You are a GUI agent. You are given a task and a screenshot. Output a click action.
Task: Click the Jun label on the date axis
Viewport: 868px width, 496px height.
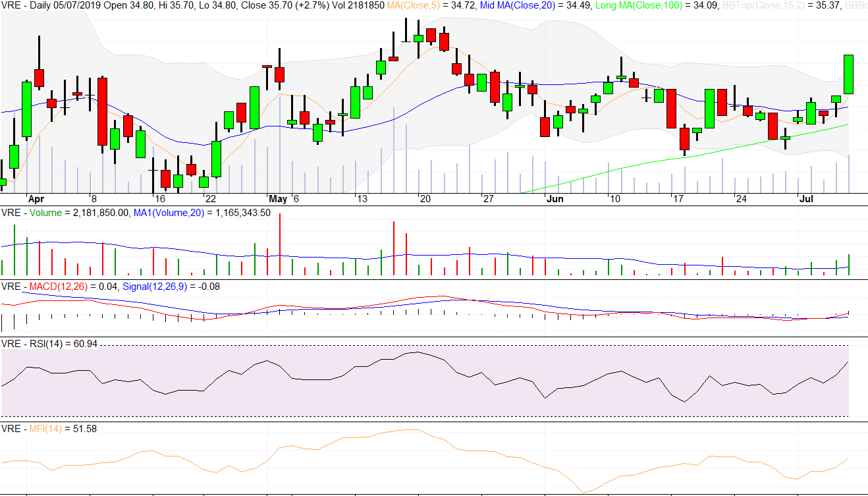coord(555,198)
